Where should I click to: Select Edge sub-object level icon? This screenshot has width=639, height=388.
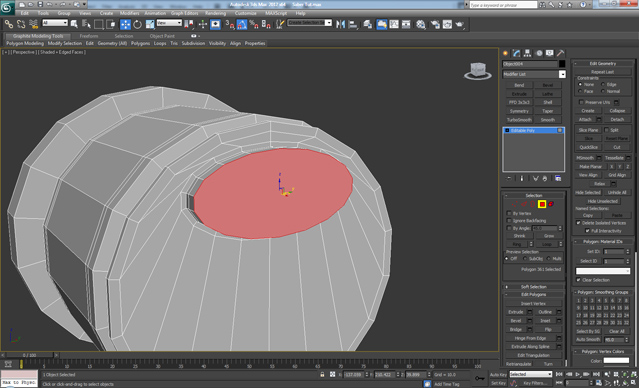524,204
